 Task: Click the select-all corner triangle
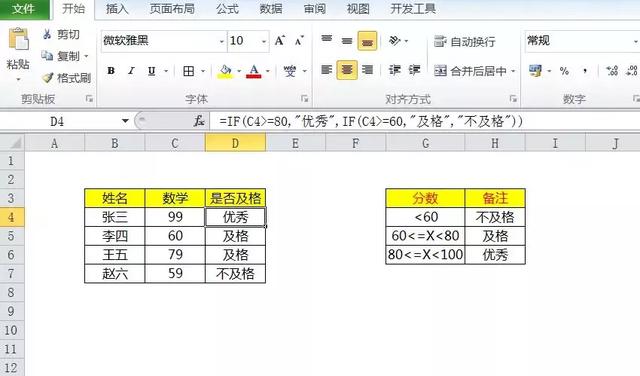tap(15, 143)
